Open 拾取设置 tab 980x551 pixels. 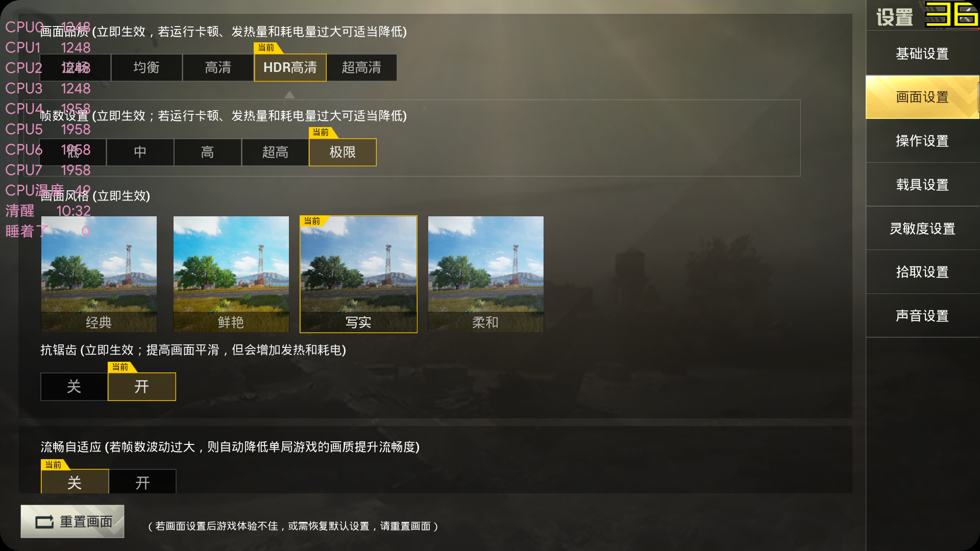coord(922,272)
